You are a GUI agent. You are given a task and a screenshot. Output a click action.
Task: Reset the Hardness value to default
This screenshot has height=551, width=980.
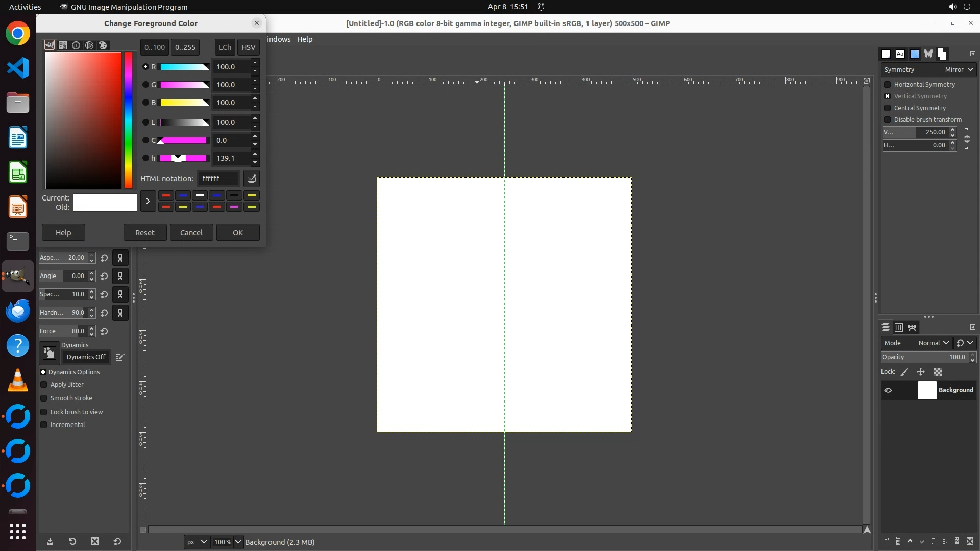click(104, 313)
